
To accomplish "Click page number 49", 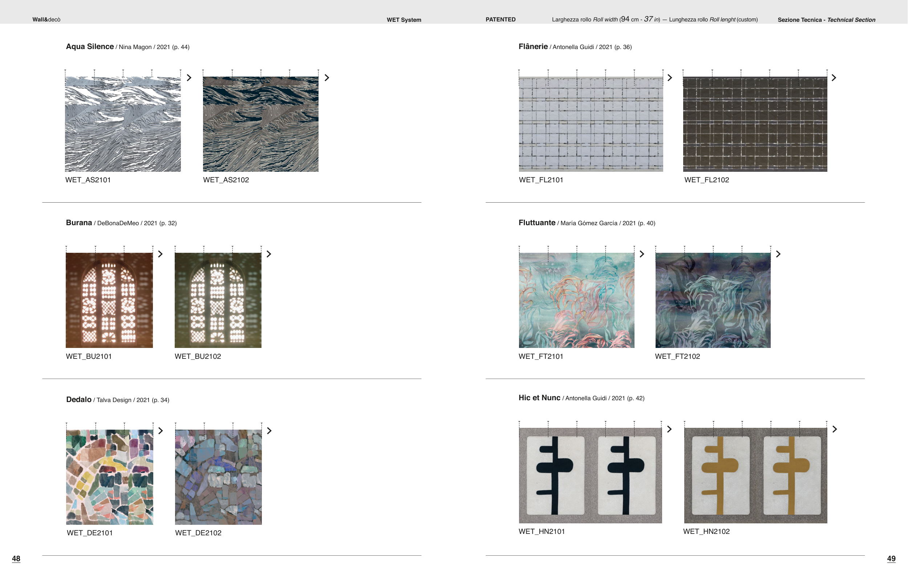I will point(891,559).
